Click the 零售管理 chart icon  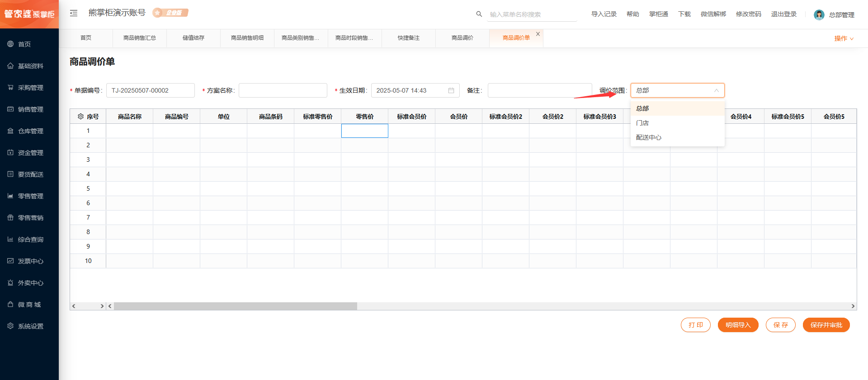coord(10,196)
